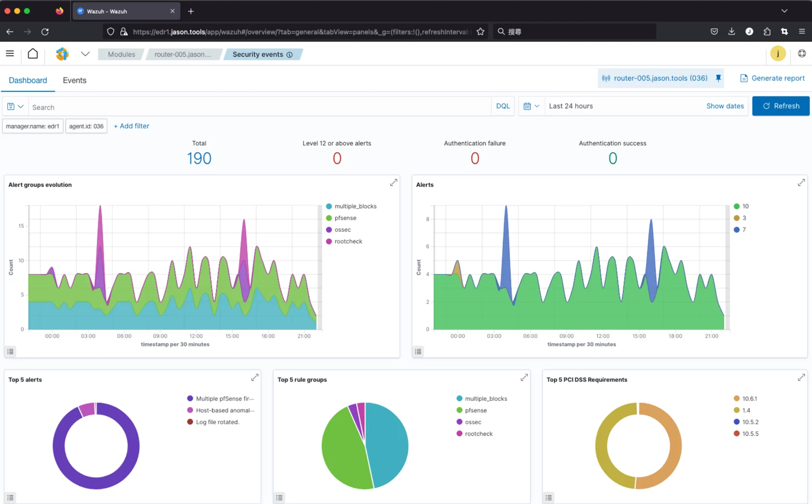Close the Wazuh - Wazuh tab
This screenshot has width=812, height=504.
coord(173,11)
